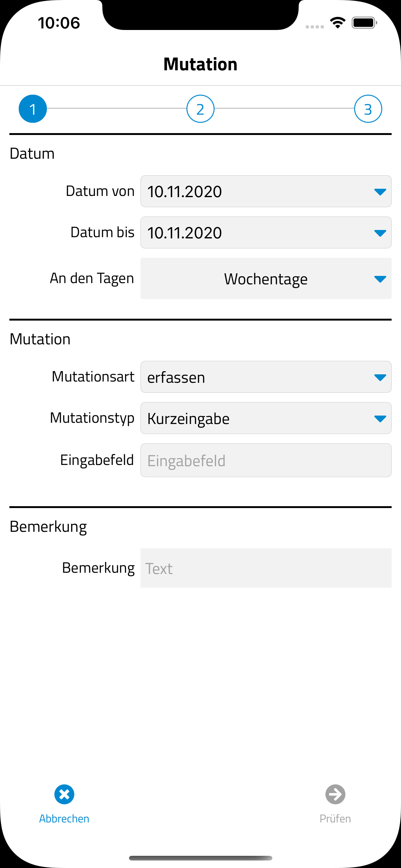Tap the Abbrechen cancel X icon
Image resolution: width=401 pixels, height=868 pixels.
point(64,794)
